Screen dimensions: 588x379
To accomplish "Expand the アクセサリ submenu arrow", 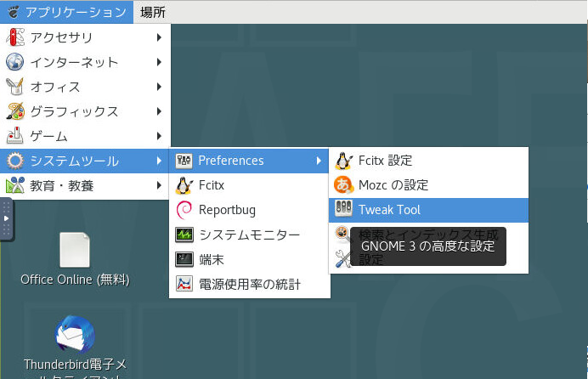I will click(159, 37).
